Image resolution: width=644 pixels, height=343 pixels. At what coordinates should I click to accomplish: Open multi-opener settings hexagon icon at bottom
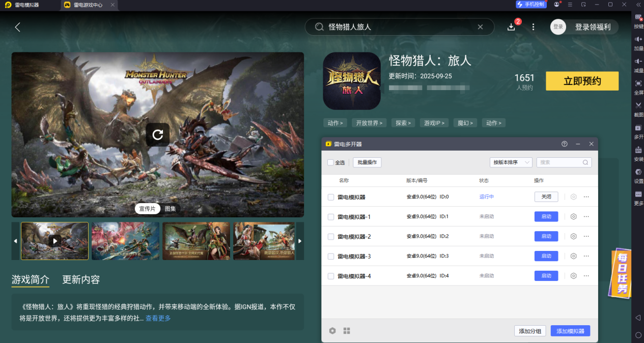point(332,331)
